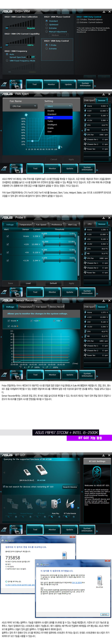The height and width of the screenshot is (644, 112).
Task: Toggle Spread Spectrum ON/OFF switch
Action: 31,57
